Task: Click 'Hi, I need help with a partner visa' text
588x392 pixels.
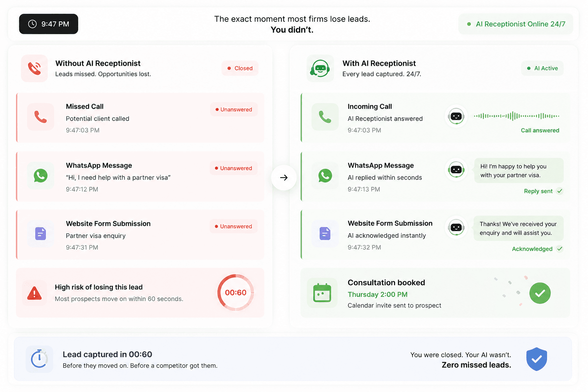Action: [118, 178]
